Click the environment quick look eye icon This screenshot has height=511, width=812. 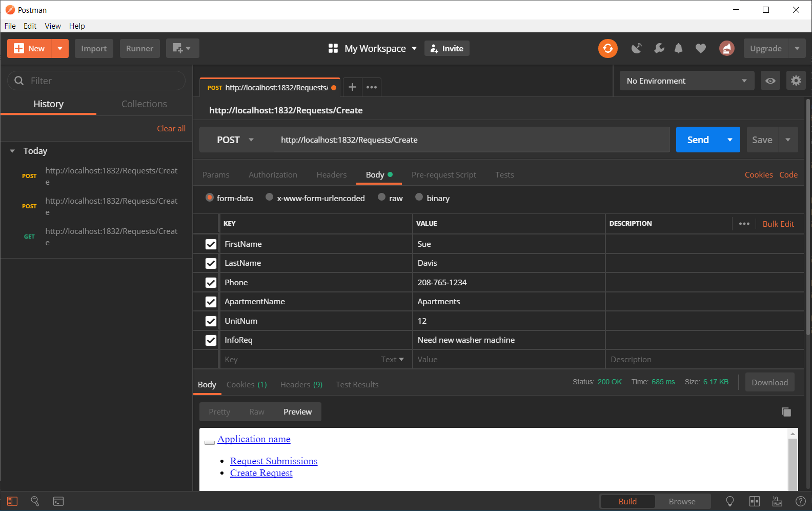point(770,81)
